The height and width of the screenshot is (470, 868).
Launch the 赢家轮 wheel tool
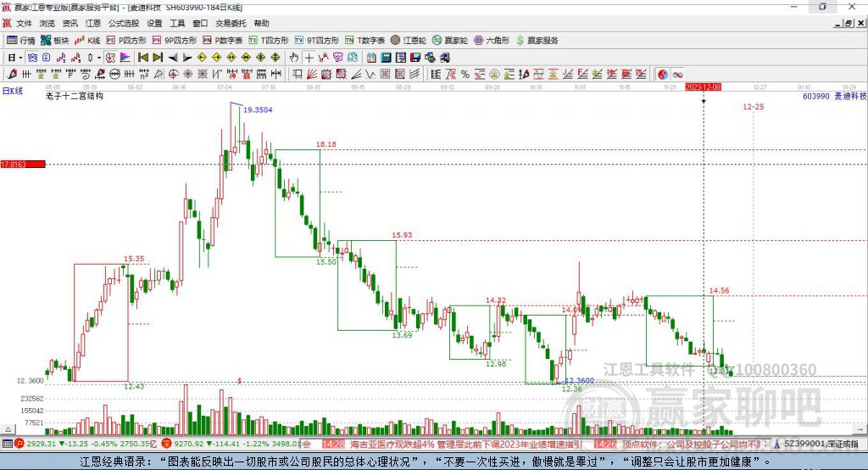(450, 41)
